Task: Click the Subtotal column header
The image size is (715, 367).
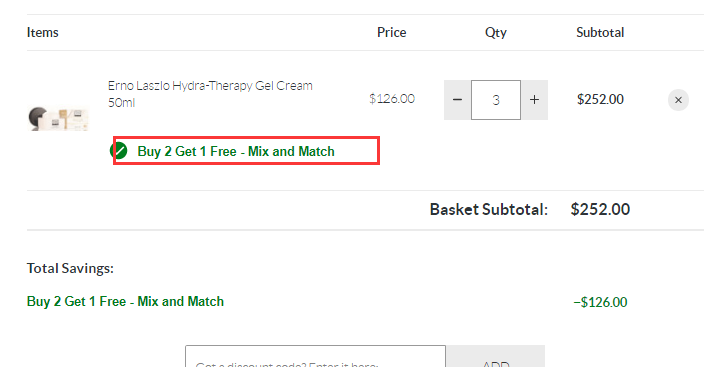Action: click(600, 32)
